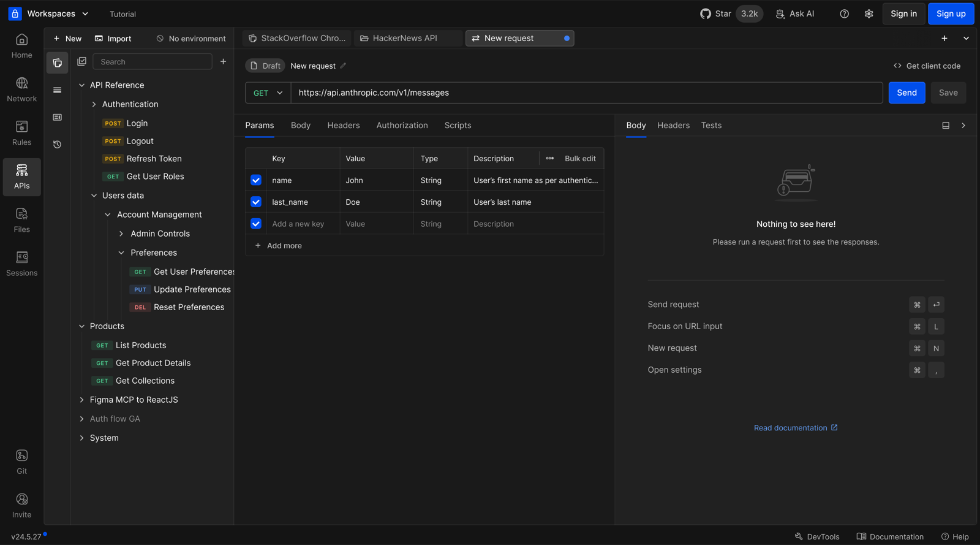The width and height of the screenshot is (980, 545).
Task: Open the tabs overflow chevron dropdown
Action: [966, 38]
